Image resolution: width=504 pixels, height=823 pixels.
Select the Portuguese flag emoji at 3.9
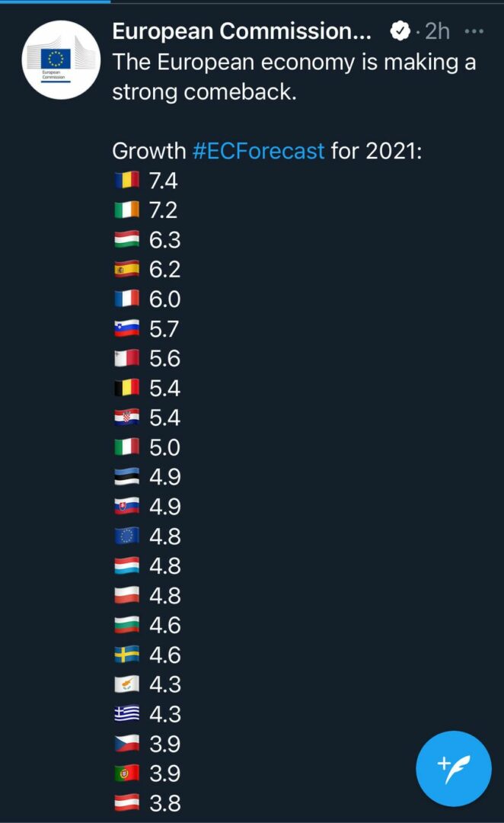tap(127, 773)
